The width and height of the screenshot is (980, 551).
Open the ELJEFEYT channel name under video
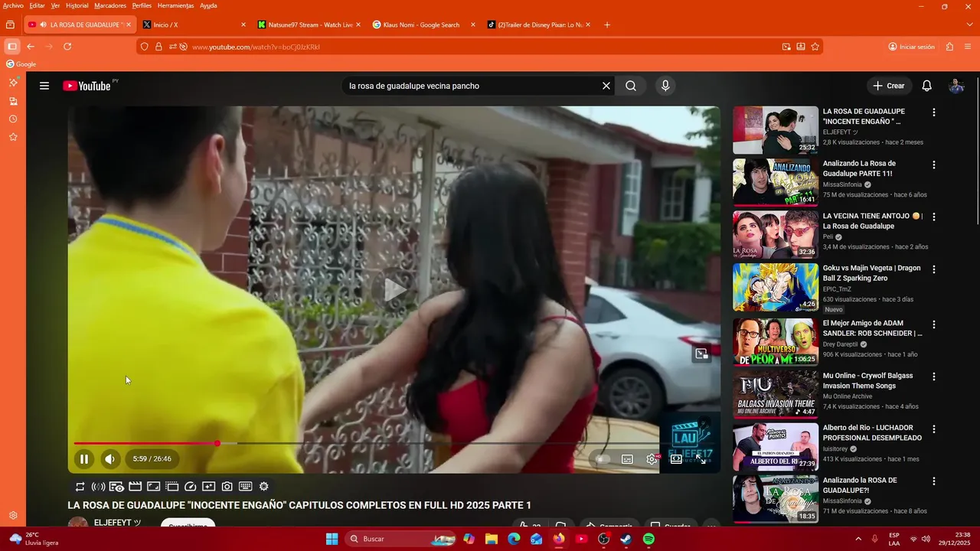117,523
